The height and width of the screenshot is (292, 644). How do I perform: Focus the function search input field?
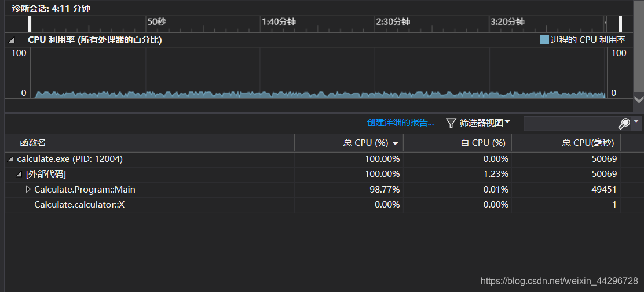571,123
